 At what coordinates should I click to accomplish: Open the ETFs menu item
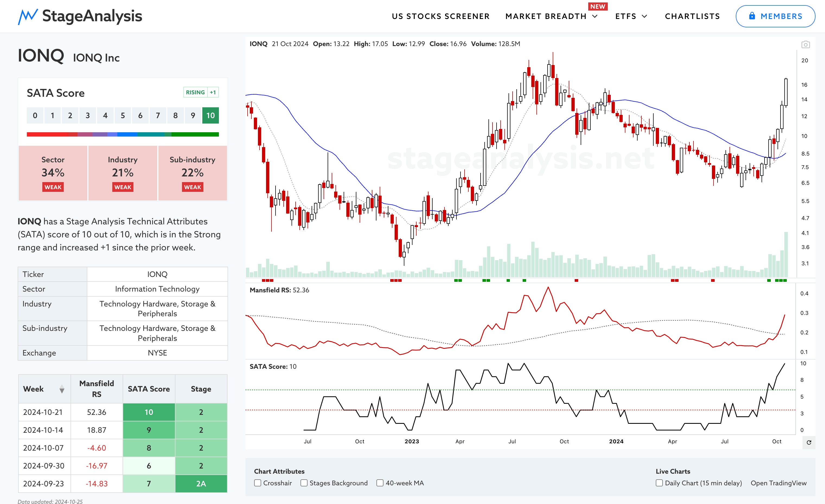[x=626, y=16]
